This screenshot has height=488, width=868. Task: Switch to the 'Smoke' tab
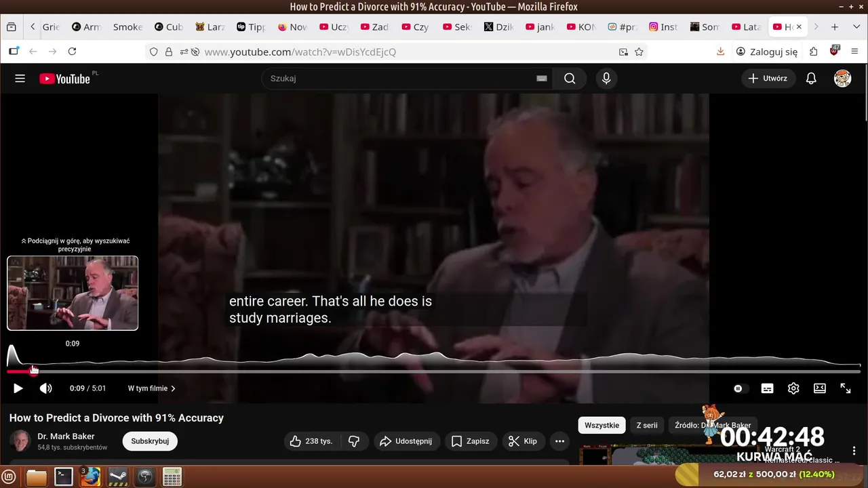pos(128,27)
